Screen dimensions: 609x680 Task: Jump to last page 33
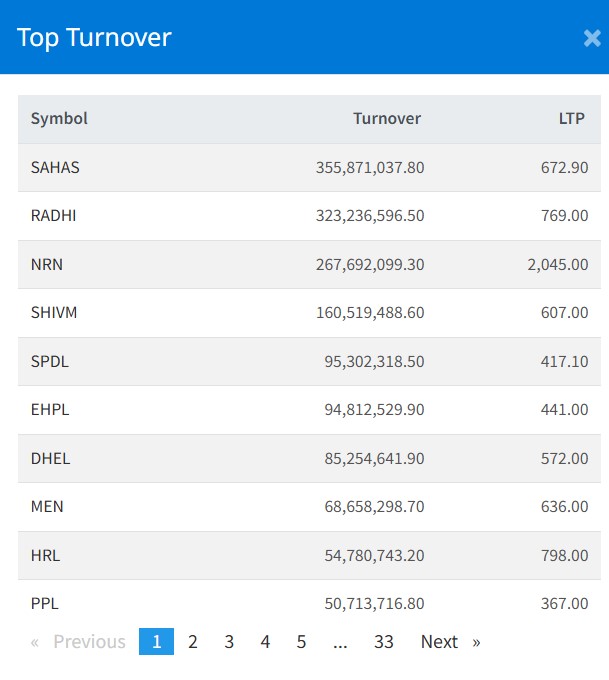pyautogui.click(x=384, y=642)
